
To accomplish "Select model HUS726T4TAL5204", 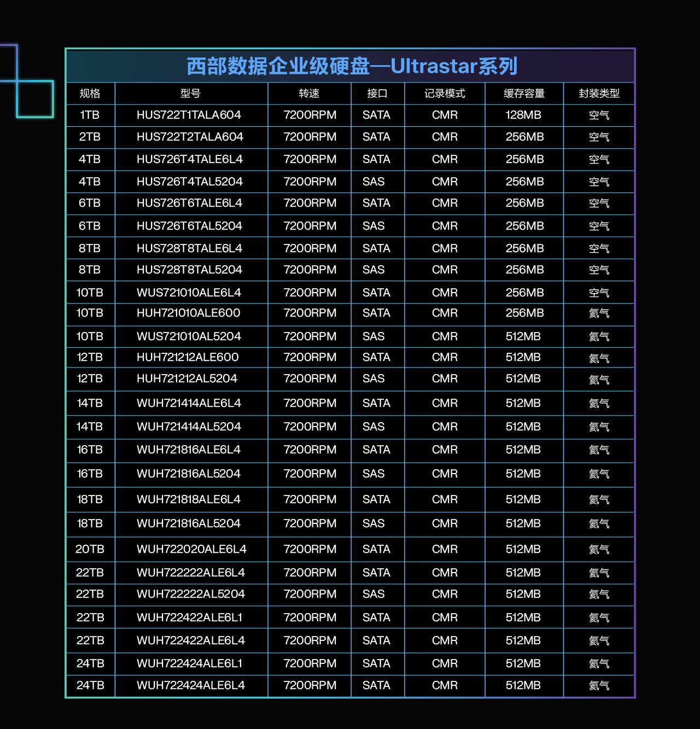I will [190, 182].
